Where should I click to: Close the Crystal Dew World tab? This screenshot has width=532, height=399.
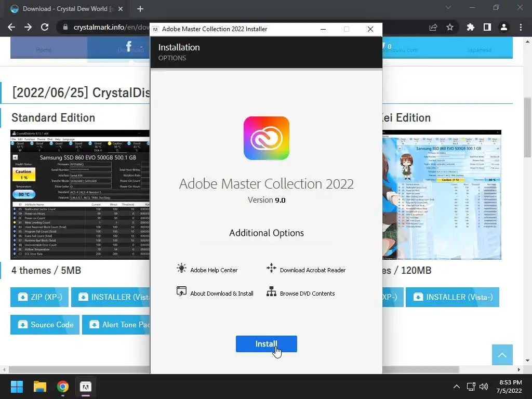click(x=121, y=9)
